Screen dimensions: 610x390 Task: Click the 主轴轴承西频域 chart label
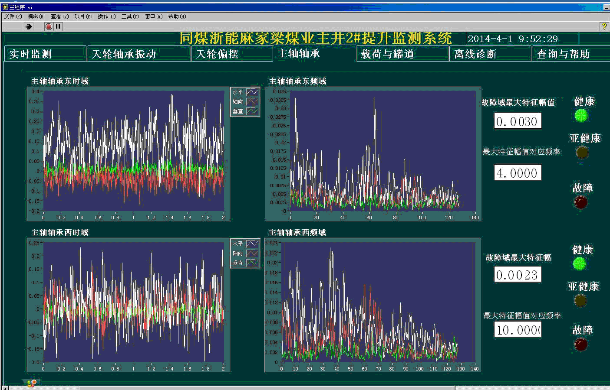point(297,233)
